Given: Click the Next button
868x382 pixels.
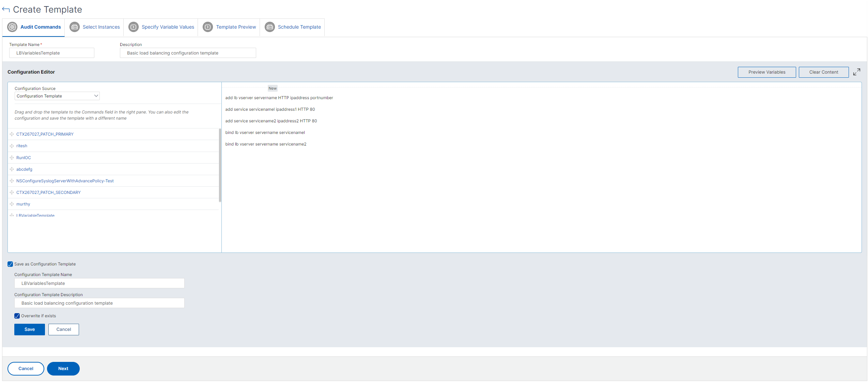Looking at the screenshot, I should [x=63, y=369].
